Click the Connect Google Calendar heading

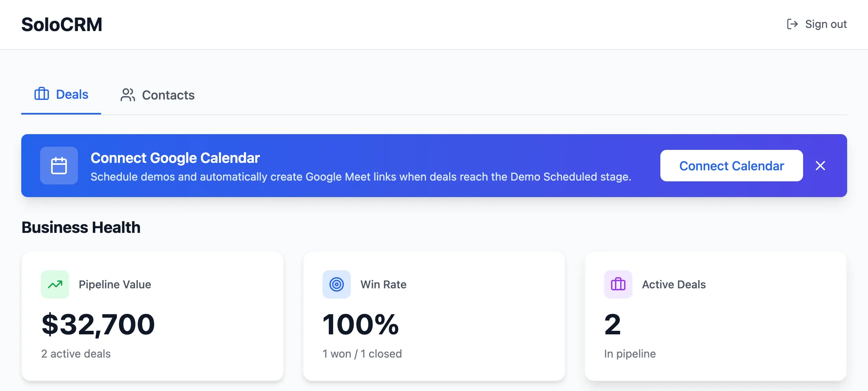pyautogui.click(x=175, y=158)
